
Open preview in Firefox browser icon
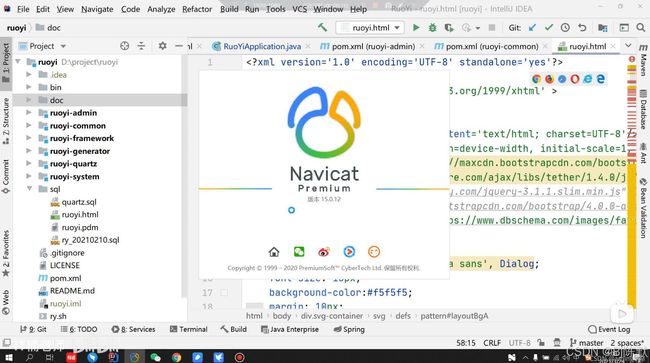pyautogui.click(x=549, y=79)
